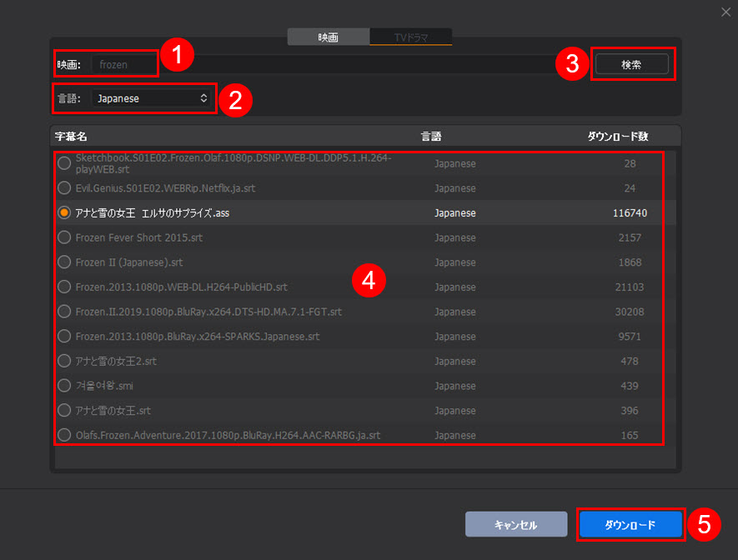738x560 pixels.
Task: Select Frozen.II.2019 BluRay FGT subtitle
Action: (64, 312)
